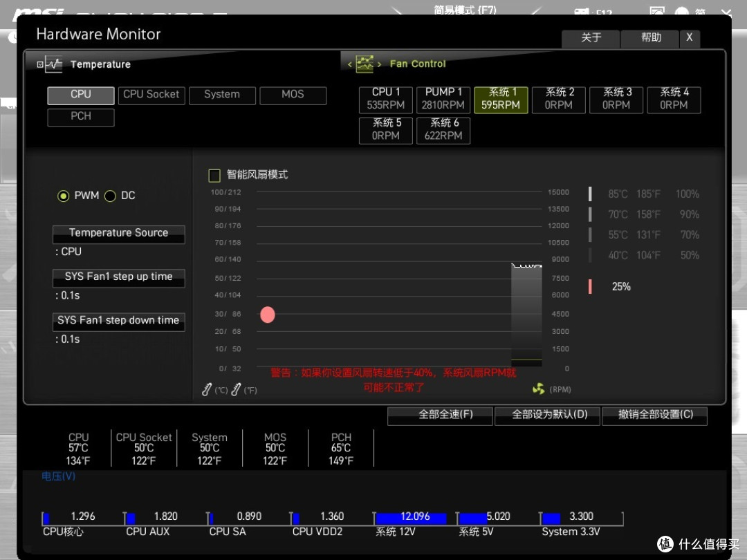Select the CPU Socket temperature tab
747x560 pixels.
[151, 95]
